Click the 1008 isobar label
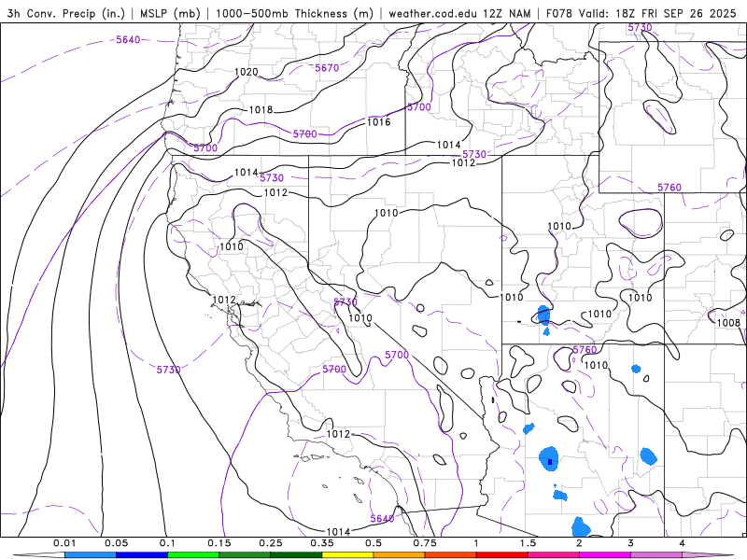This screenshot has height=560, width=747. coord(728,323)
